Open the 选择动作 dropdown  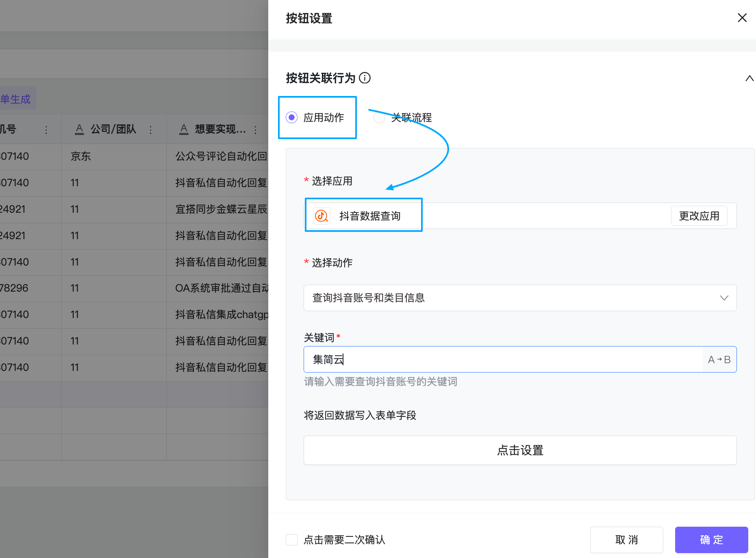point(520,298)
